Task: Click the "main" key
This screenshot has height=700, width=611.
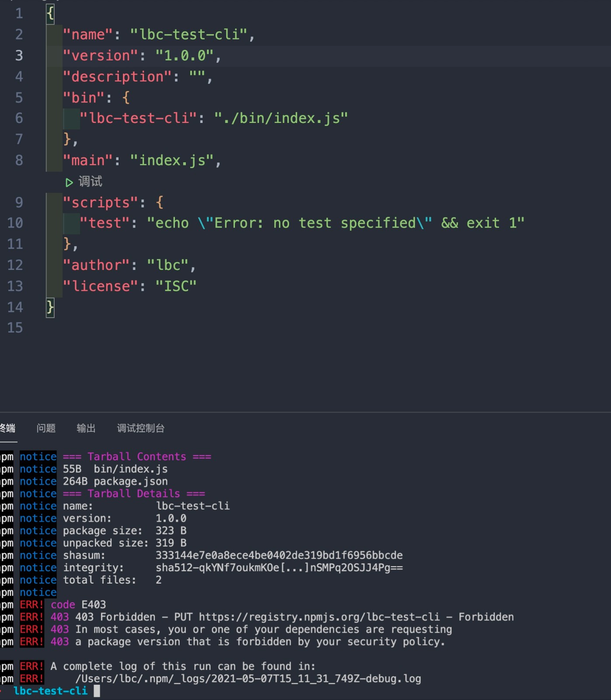Action: click(87, 161)
